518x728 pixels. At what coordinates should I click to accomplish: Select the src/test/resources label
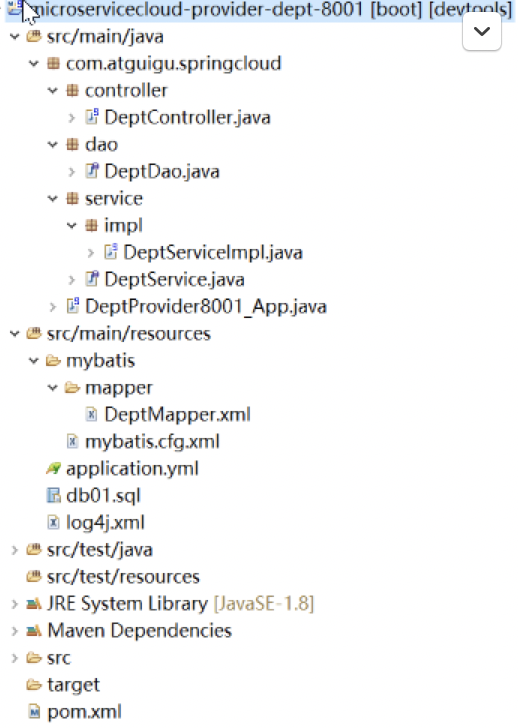tap(123, 577)
